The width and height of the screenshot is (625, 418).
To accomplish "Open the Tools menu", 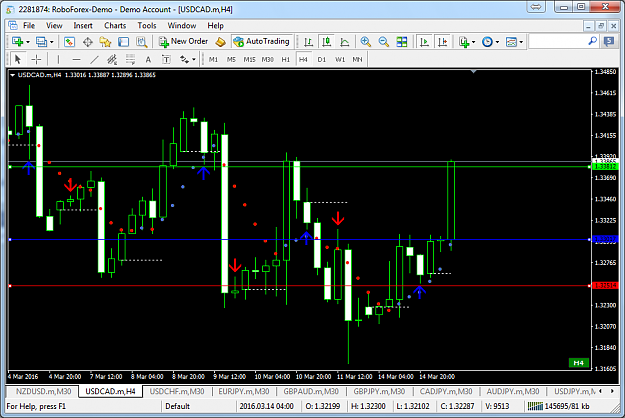I will pyautogui.click(x=147, y=26).
